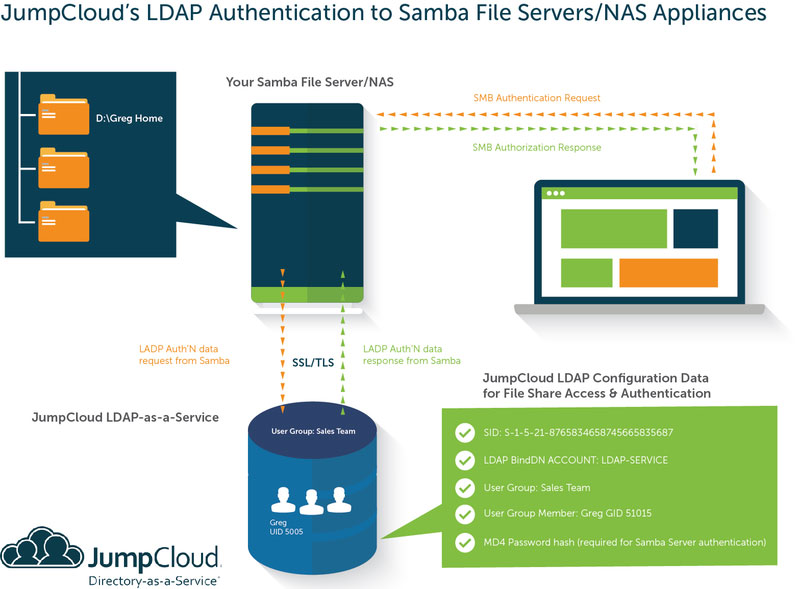Click the orange block on laptop screen

pyautogui.click(x=668, y=272)
